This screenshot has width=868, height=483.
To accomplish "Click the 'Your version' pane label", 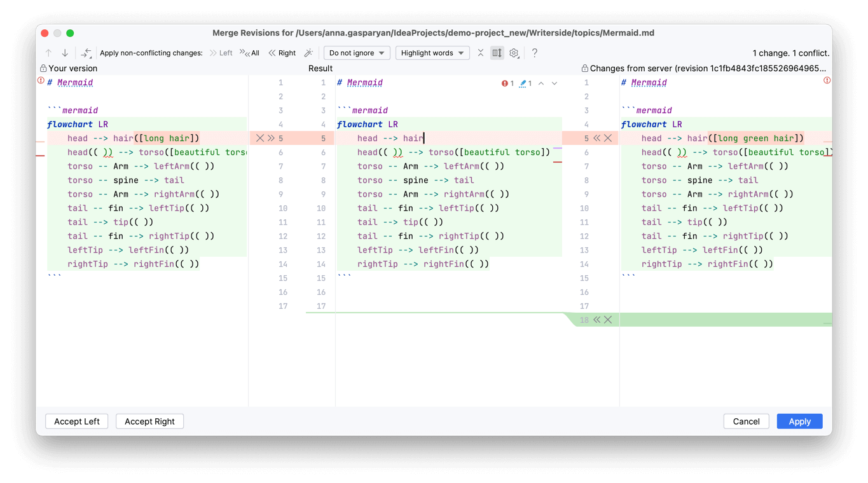I will (x=73, y=68).
